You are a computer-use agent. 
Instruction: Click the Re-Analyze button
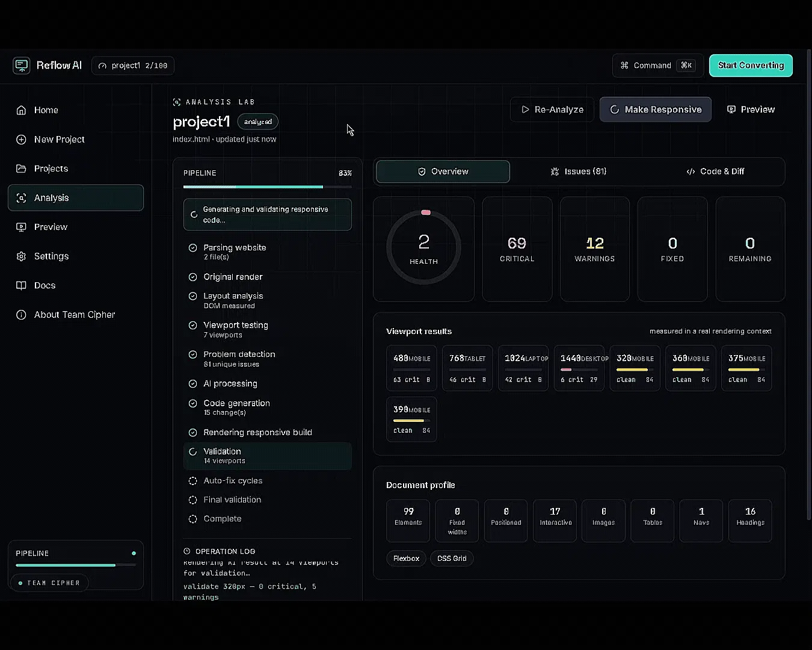[x=552, y=110]
